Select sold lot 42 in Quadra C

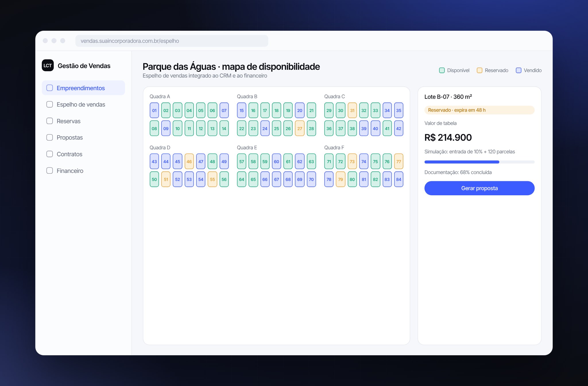(x=399, y=128)
